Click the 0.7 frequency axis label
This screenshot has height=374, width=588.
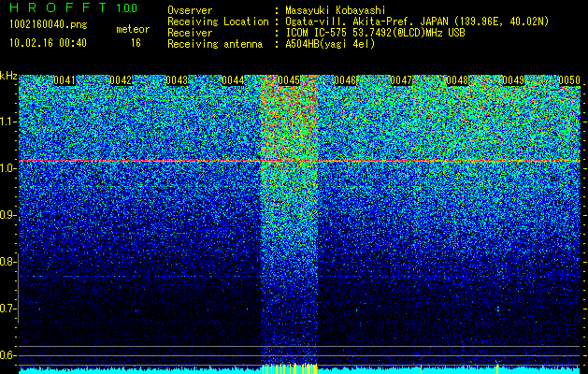tap(7, 309)
